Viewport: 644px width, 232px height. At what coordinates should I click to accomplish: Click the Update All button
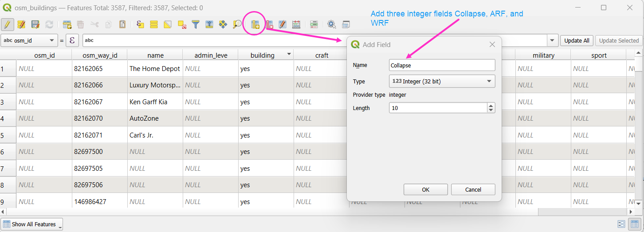coord(577,40)
